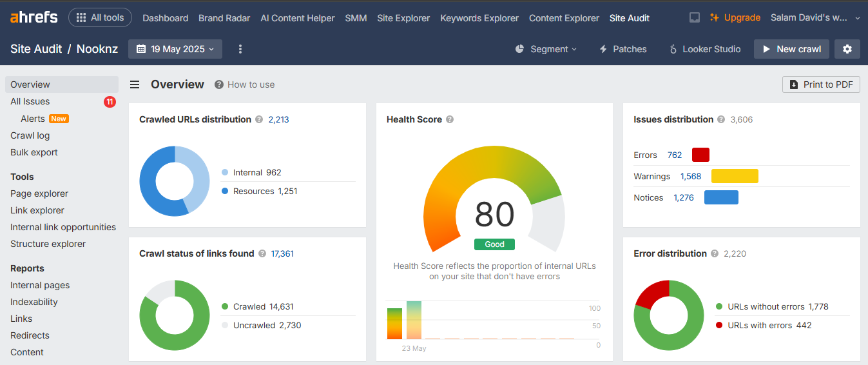868x365 pixels.
Task: Open project settings gear
Action: click(847, 49)
